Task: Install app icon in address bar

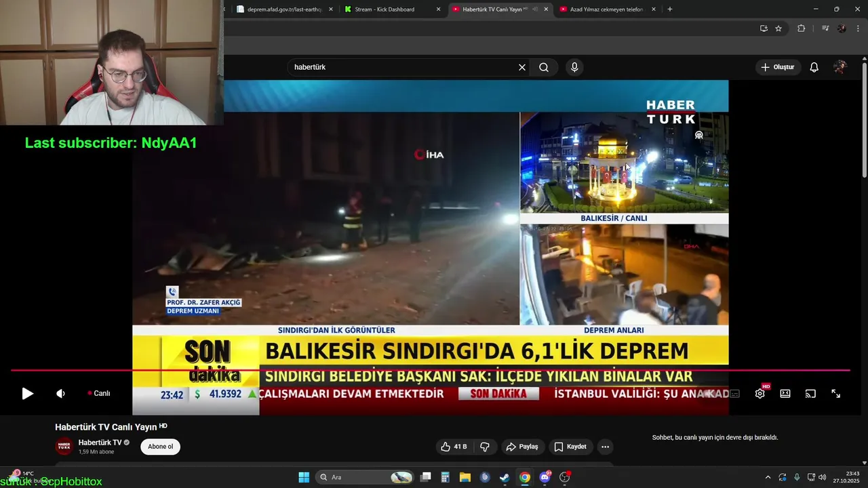Action: coord(764,28)
